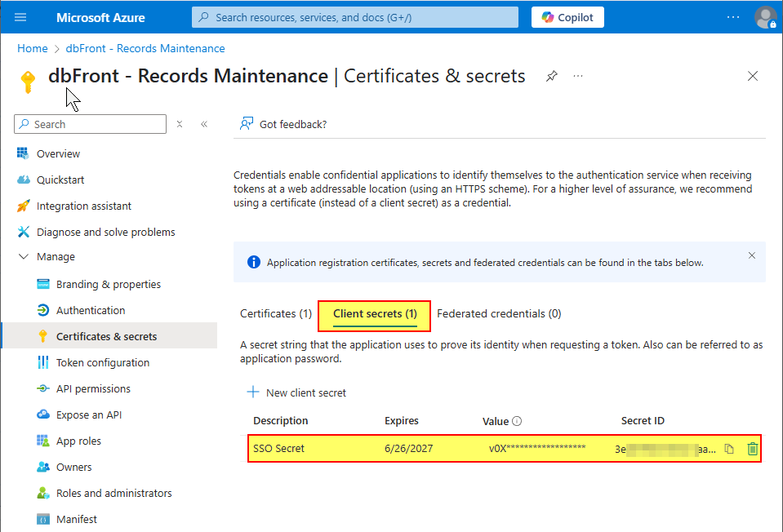This screenshot has width=783, height=532.
Task: Click the Description column header
Action: pyautogui.click(x=281, y=421)
